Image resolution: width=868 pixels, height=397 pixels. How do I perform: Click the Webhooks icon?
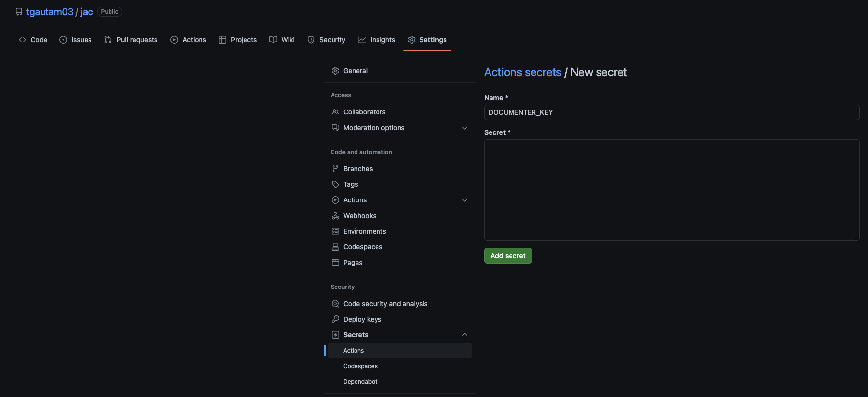[335, 216]
